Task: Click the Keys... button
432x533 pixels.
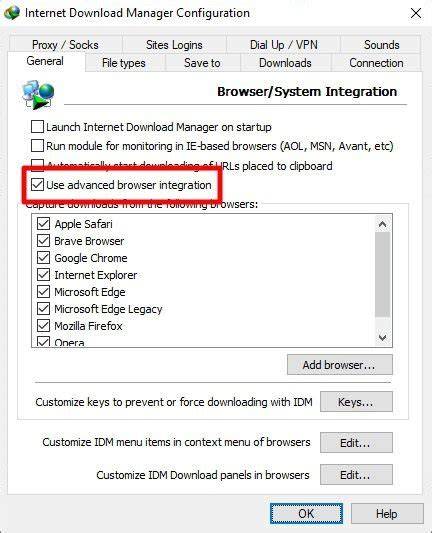Action: (356, 402)
